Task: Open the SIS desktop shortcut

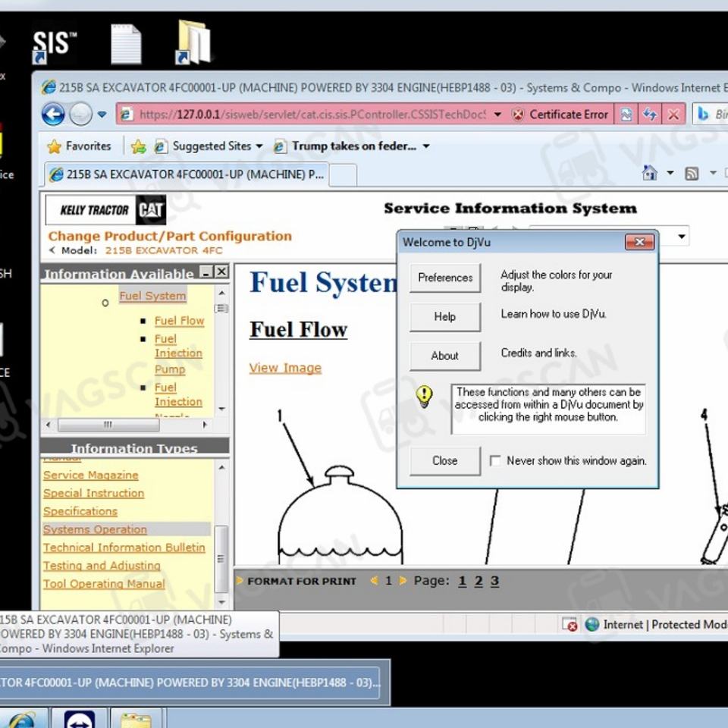Action: 55,45
